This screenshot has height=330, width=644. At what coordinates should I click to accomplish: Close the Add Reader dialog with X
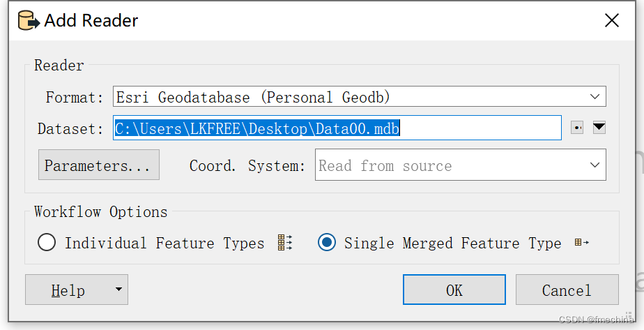(611, 20)
